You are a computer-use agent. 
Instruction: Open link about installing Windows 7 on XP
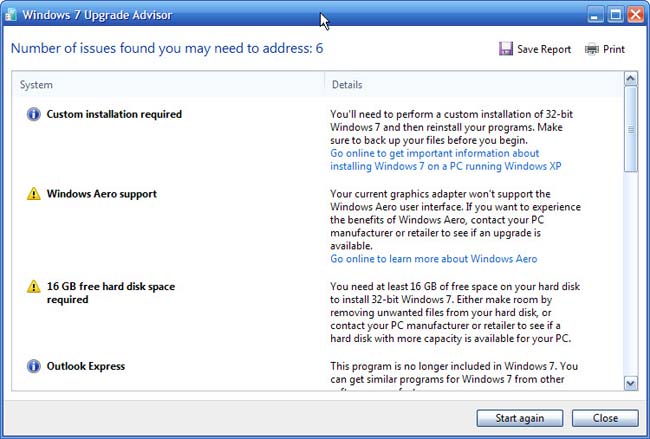point(446,160)
